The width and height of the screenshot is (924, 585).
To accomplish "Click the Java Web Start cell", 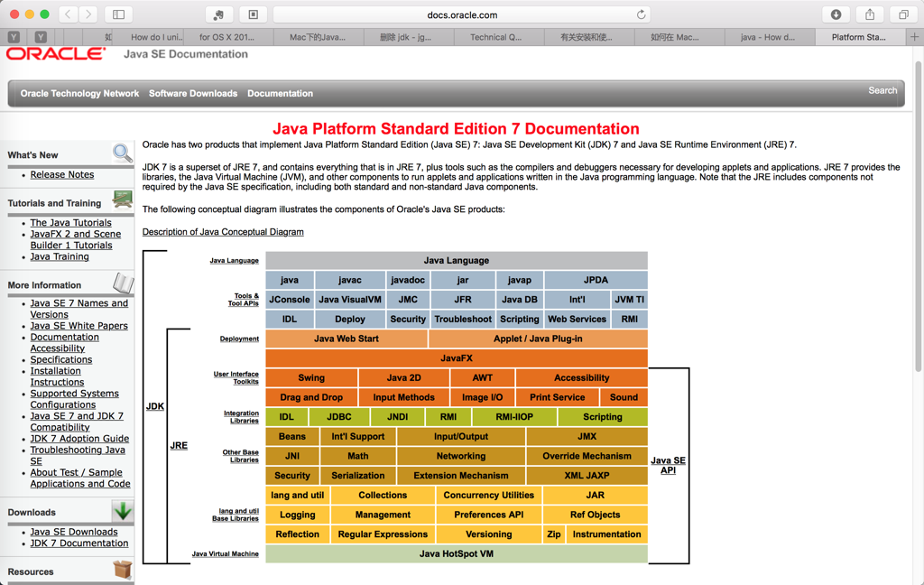I will coord(346,339).
